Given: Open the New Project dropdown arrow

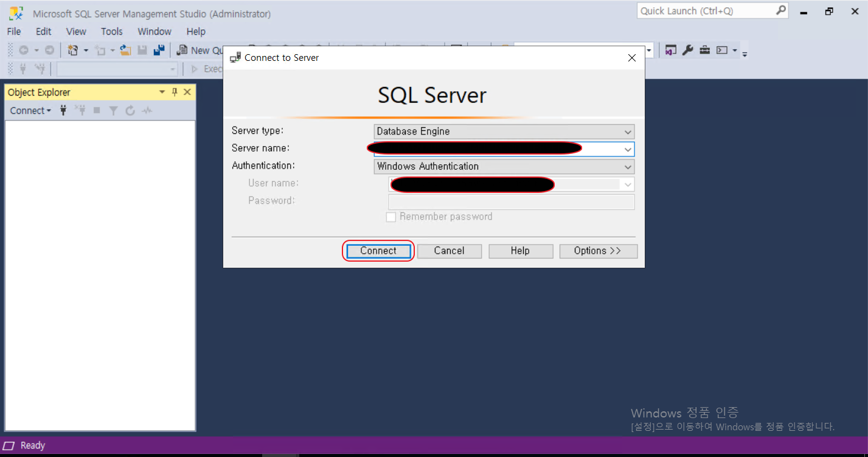Looking at the screenshot, I should tap(86, 51).
